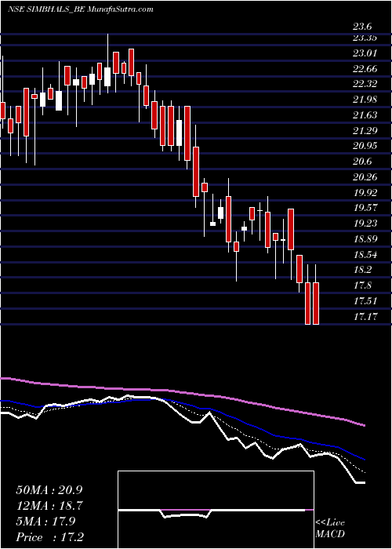Click the 22.66 price axis label

(x=365, y=69)
